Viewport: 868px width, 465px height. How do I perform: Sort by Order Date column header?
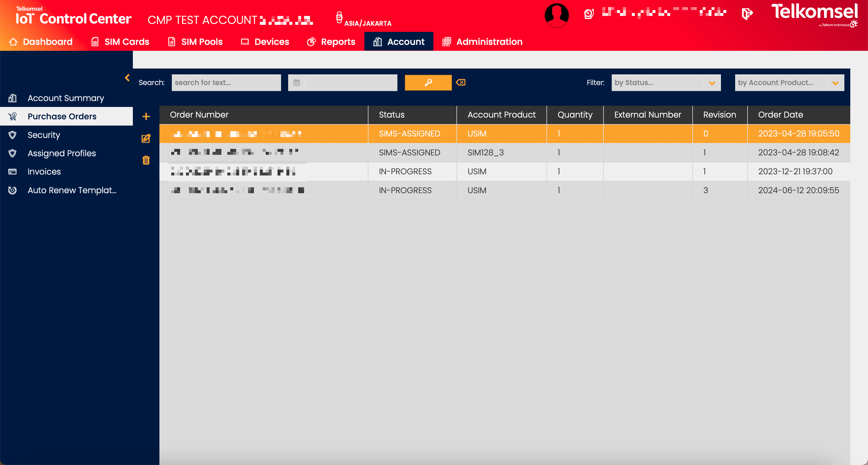pos(780,115)
